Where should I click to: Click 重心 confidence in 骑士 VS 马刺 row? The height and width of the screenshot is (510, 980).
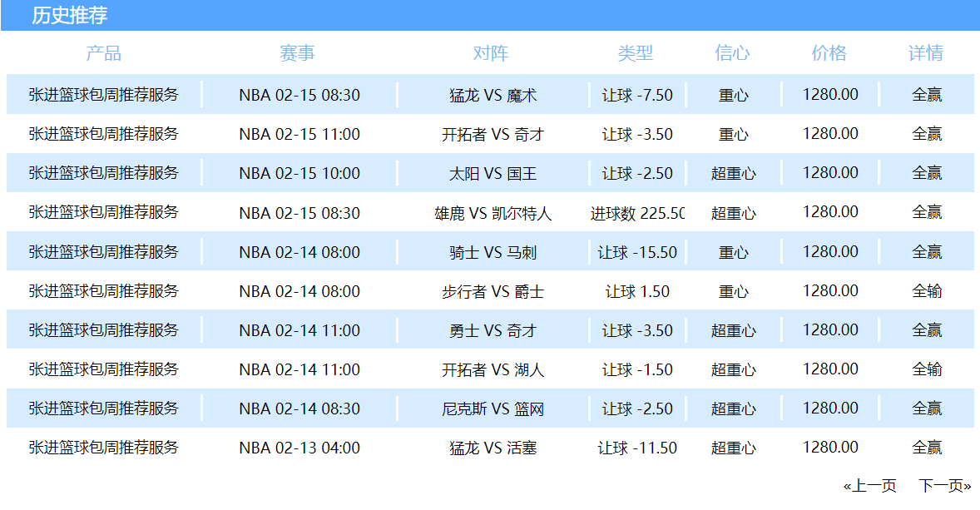click(734, 252)
